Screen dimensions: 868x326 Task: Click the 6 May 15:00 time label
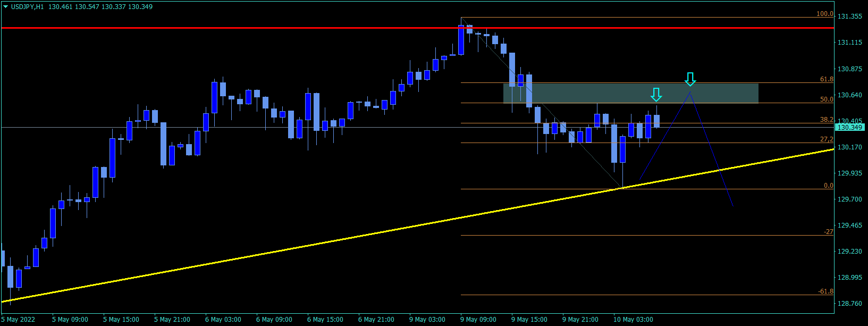click(x=325, y=320)
